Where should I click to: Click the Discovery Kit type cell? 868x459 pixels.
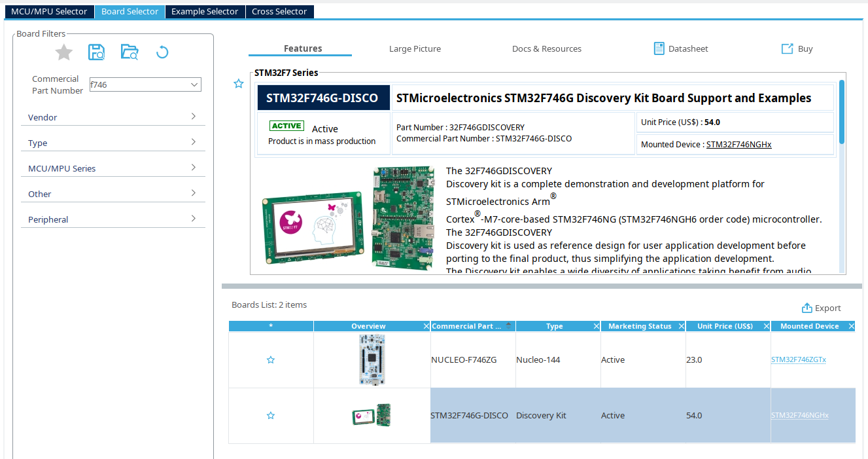558,416
